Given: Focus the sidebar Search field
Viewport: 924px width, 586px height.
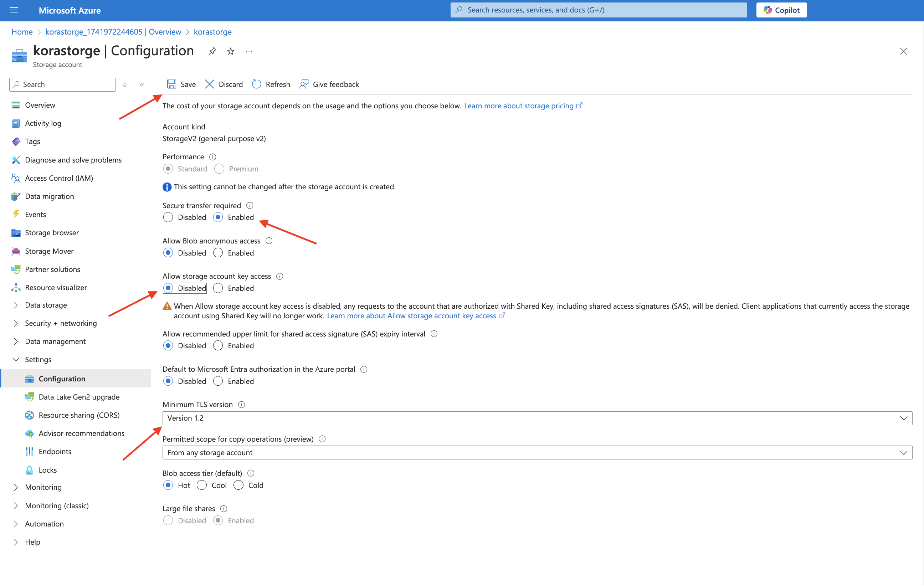Looking at the screenshot, I should point(62,84).
